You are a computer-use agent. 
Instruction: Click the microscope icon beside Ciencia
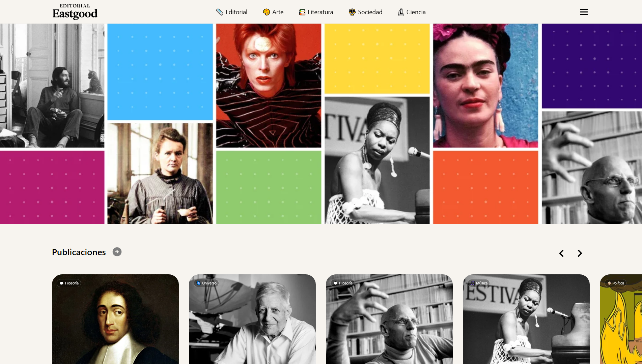point(401,12)
